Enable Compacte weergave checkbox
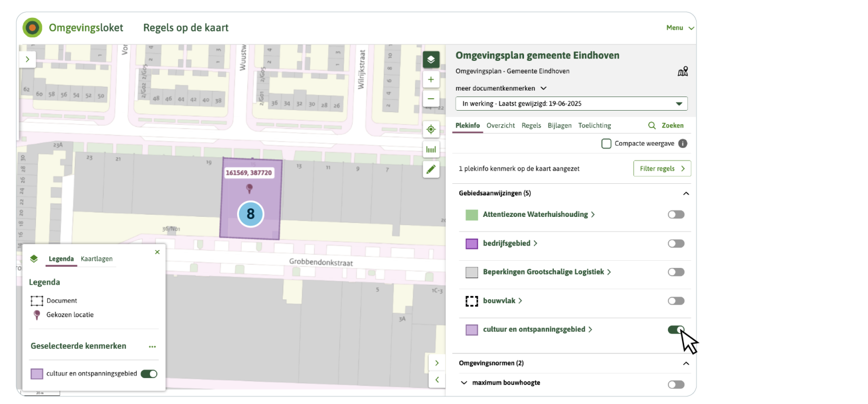Image resolution: width=868 pixels, height=404 pixels. pos(607,144)
